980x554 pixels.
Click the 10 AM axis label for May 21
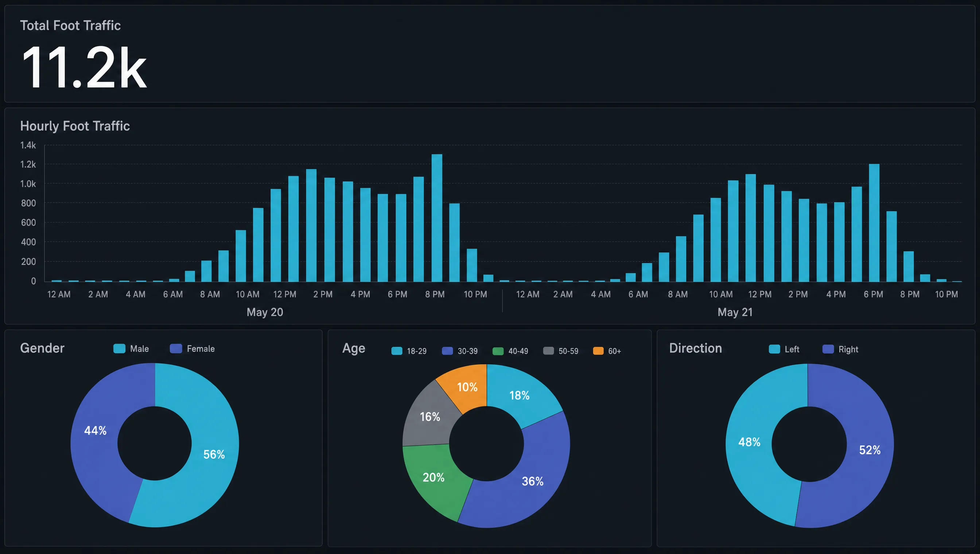tap(721, 294)
